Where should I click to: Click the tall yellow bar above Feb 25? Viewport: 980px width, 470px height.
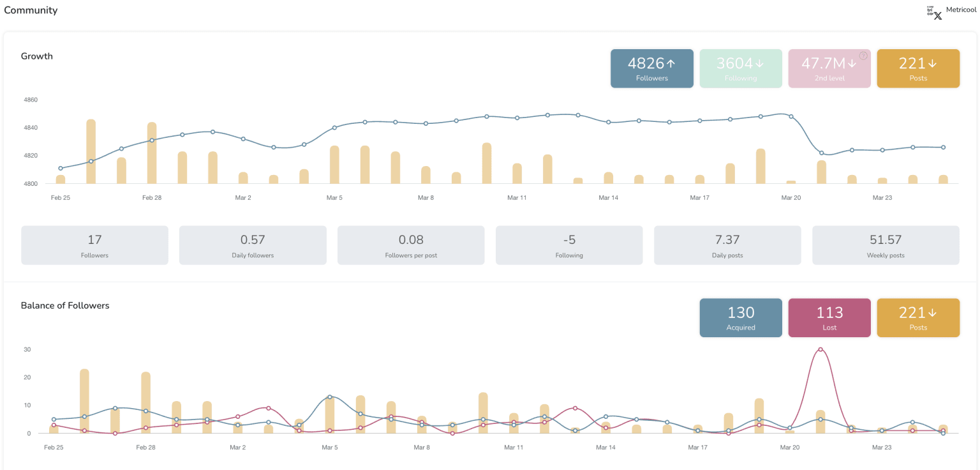pyautogui.click(x=90, y=150)
